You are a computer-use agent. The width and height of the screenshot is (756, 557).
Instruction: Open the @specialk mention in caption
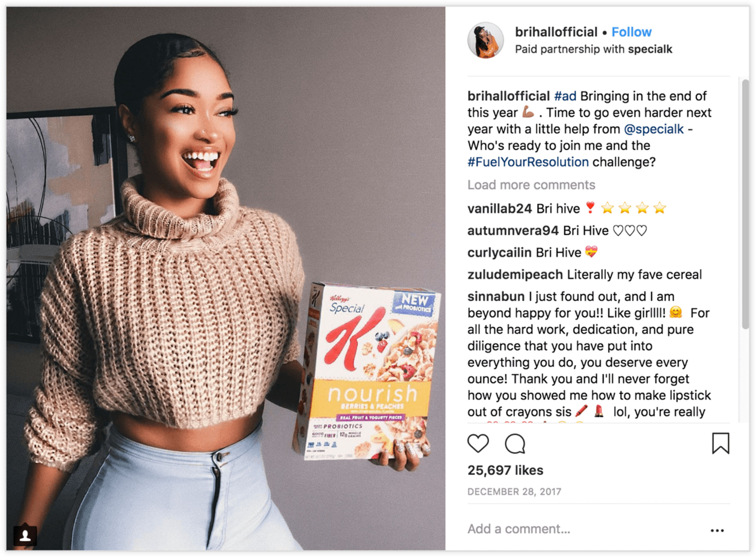click(x=654, y=129)
